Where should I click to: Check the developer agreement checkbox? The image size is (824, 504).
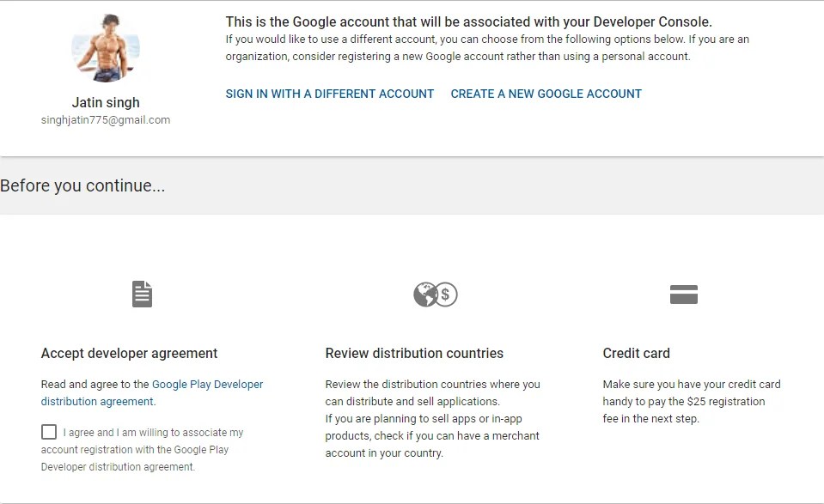(x=49, y=432)
